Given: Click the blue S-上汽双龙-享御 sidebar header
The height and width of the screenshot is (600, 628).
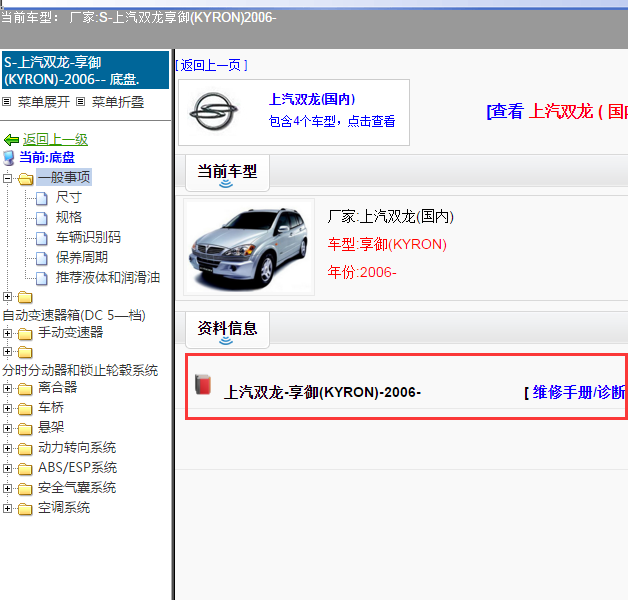Looking at the screenshot, I should click(85, 70).
